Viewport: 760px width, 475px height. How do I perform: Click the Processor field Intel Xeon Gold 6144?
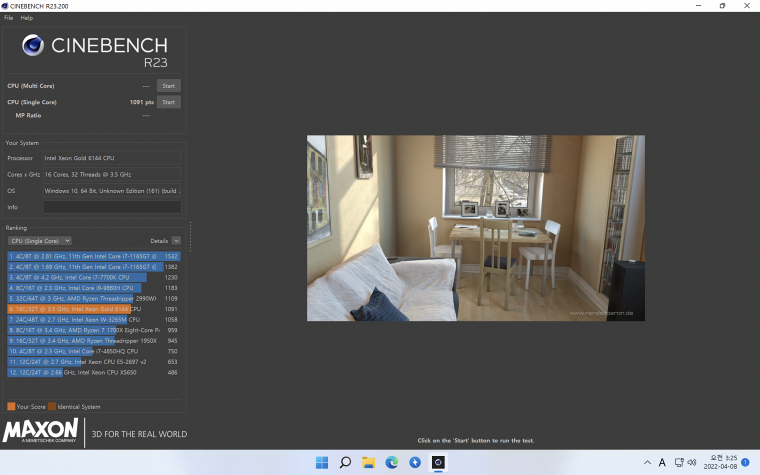[x=112, y=158]
